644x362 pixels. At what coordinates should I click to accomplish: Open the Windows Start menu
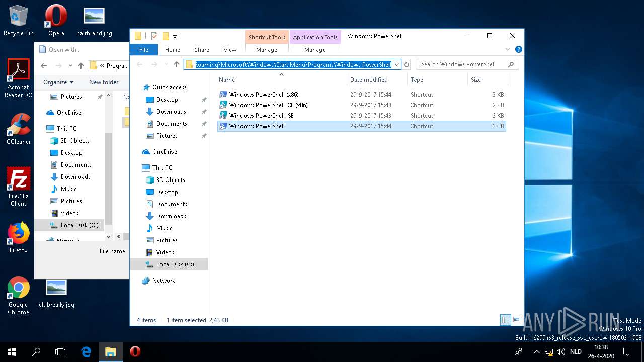coord(12,352)
